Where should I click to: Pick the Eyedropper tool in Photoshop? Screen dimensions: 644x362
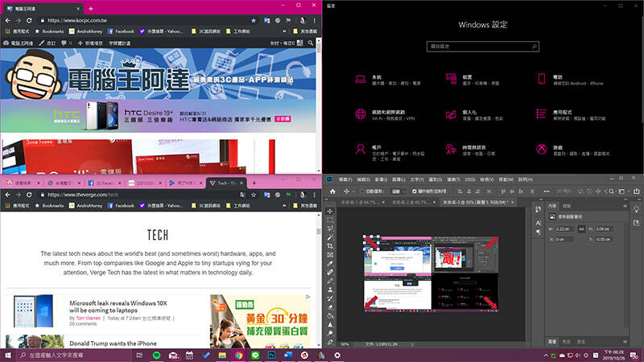pyautogui.click(x=330, y=264)
